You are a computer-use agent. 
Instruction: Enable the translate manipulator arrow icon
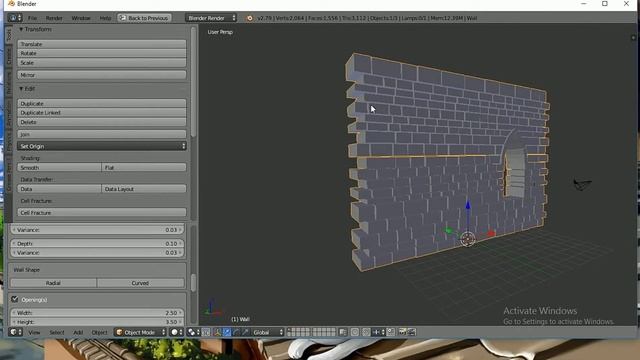(x=227, y=332)
